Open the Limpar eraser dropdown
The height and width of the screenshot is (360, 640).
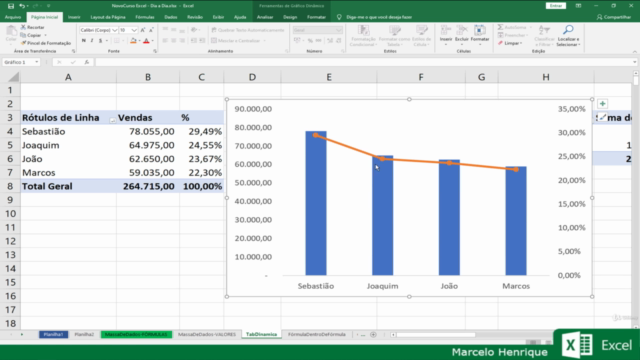510,43
